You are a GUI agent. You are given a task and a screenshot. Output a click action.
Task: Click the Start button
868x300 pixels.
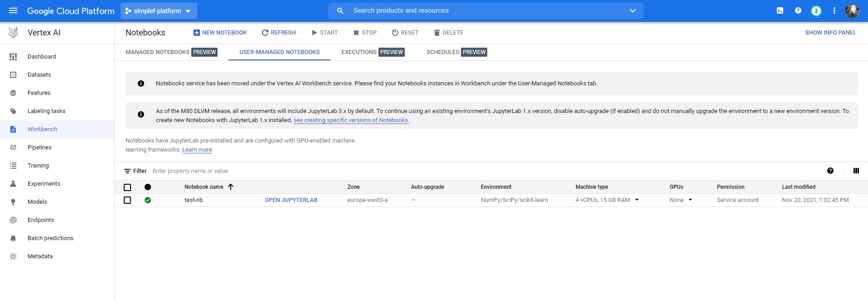coord(325,33)
